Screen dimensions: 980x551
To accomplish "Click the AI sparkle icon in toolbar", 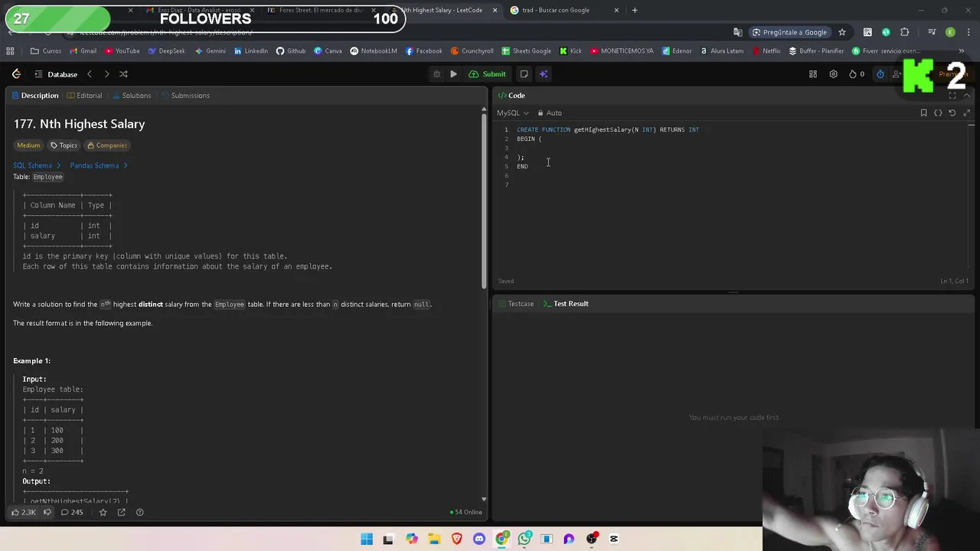I will pos(544,74).
